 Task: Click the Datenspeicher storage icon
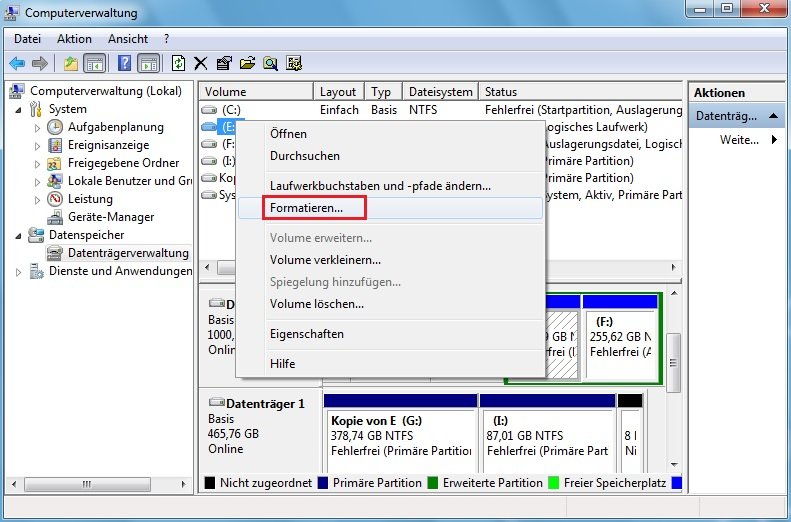pos(36,235)
